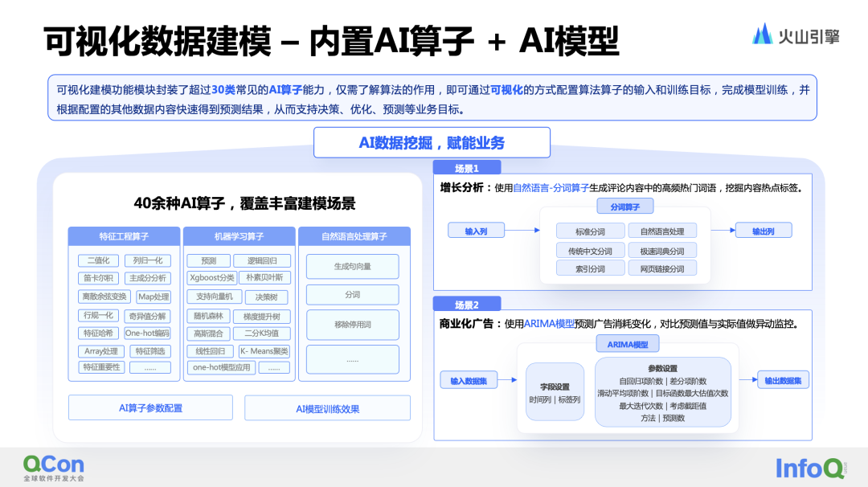Choose the 随机森林 operator
This screenshot has height=487, width=868.
point(208,316)
